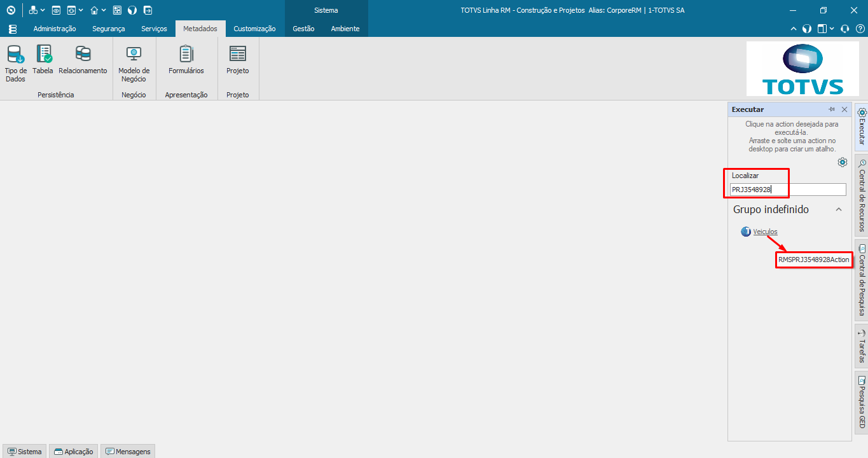868x458 pixels.
Task: Click the grid layout icon in quick access toolbar
Action: coord(117,10)
